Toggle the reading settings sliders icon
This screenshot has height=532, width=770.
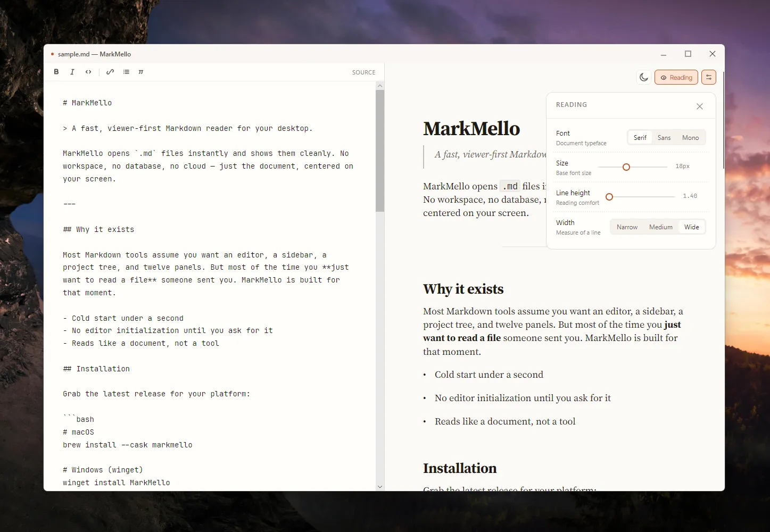point(709,78)
